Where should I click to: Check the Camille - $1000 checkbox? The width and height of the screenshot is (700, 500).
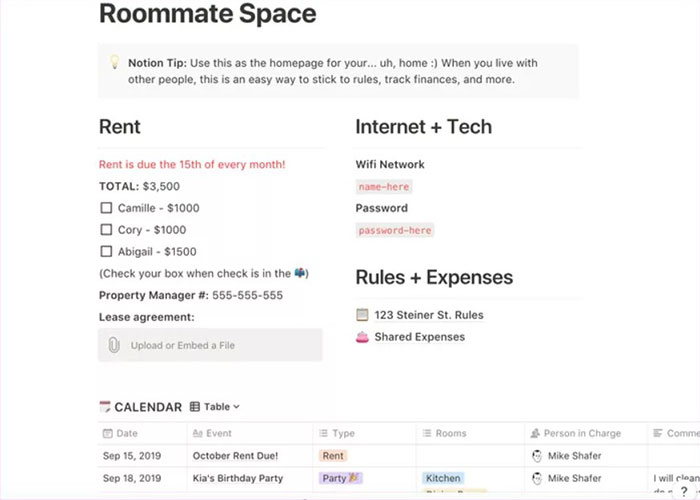[106, 208]
